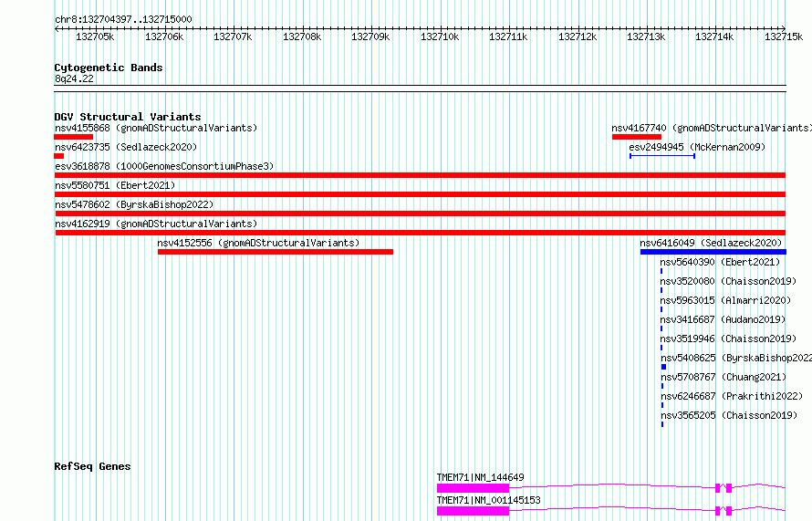Open the nsv4167740 gnomAD variant label
812x521 pixels.
pos(712,128)
